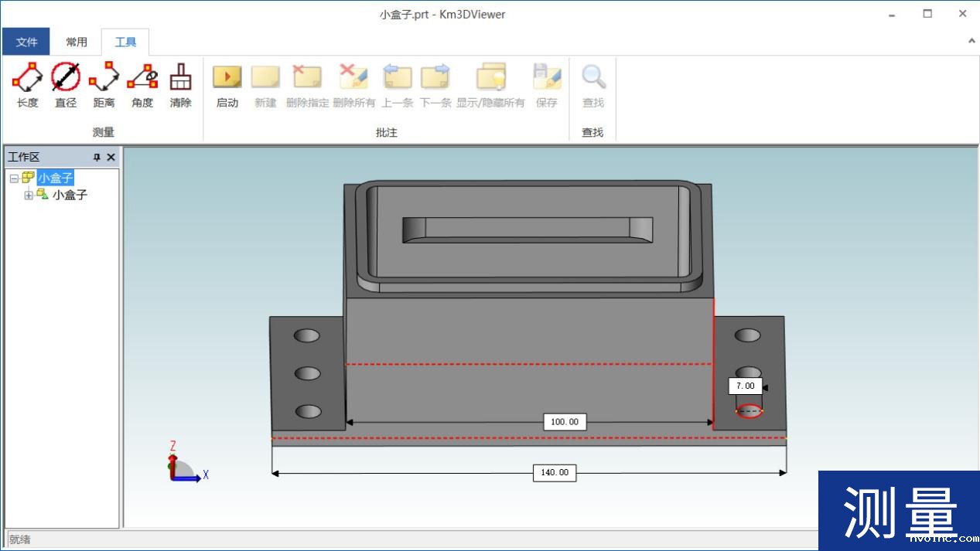
Task: Select the 直径 diameter measurement tool
Action: [65, 85]
